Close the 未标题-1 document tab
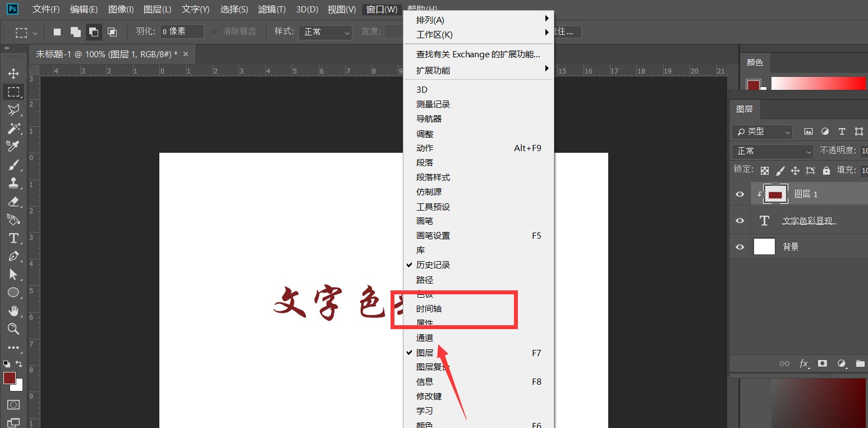The height and width of the screenshot is (428, 868). [186, 54]
